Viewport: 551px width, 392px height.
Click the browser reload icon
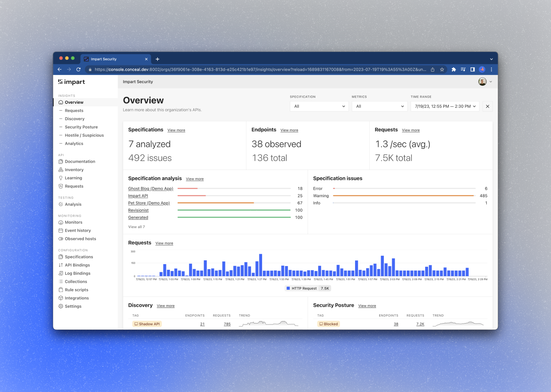(x=78, y=69)
